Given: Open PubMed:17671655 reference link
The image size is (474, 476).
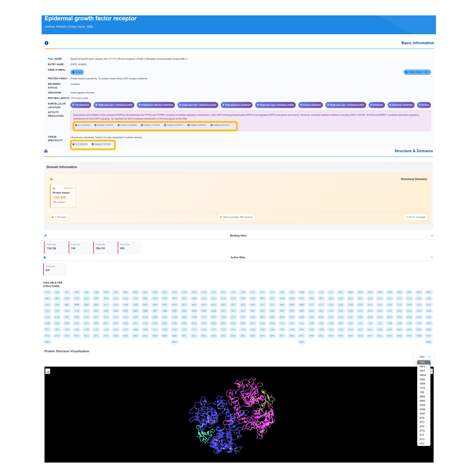Looking at the screenshot, I should tap(101, 144).
